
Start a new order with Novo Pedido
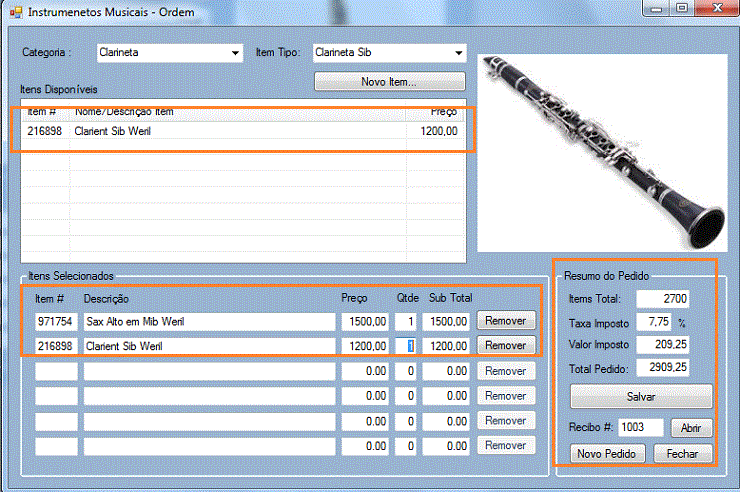[607, 454]
